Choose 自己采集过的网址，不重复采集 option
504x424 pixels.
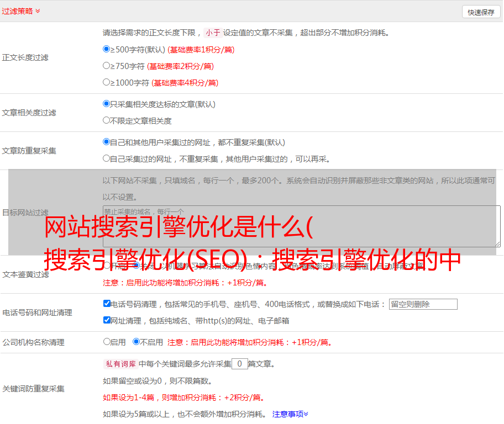click(107, 158)
